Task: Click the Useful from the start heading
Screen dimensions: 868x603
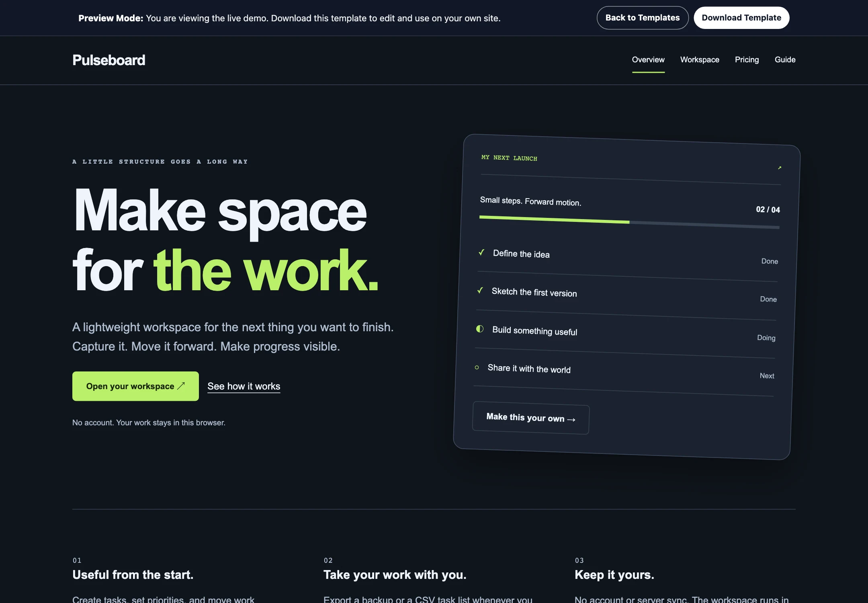Action: point(133,575)
